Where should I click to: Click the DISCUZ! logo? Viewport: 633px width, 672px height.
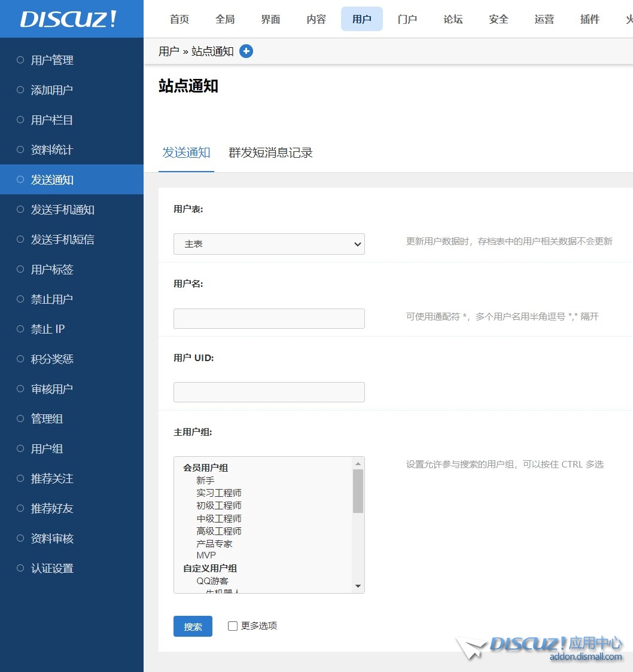tap(69, 19)
